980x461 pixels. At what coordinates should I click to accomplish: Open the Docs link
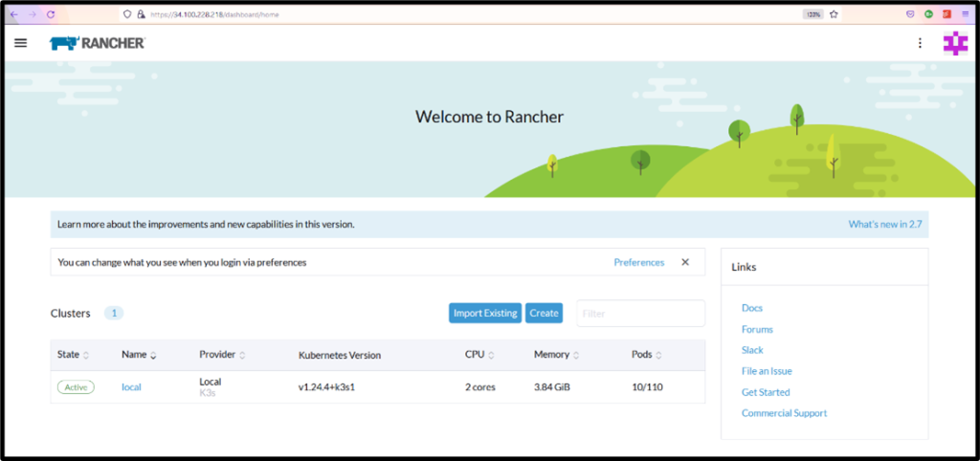point(751,308)
